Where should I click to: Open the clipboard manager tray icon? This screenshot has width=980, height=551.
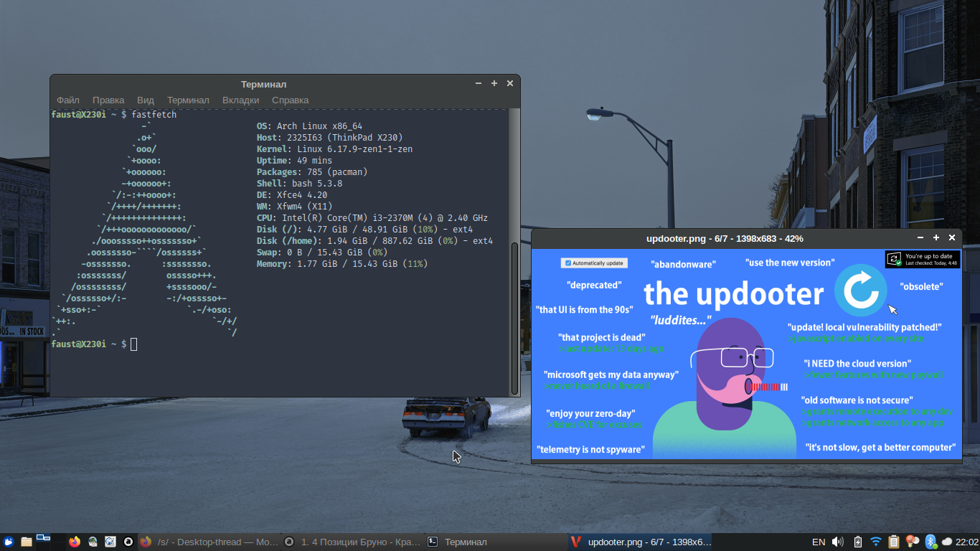pos(894,542)
